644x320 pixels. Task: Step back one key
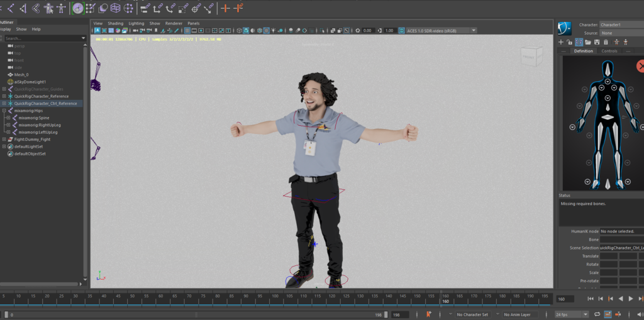pos(610,299)
